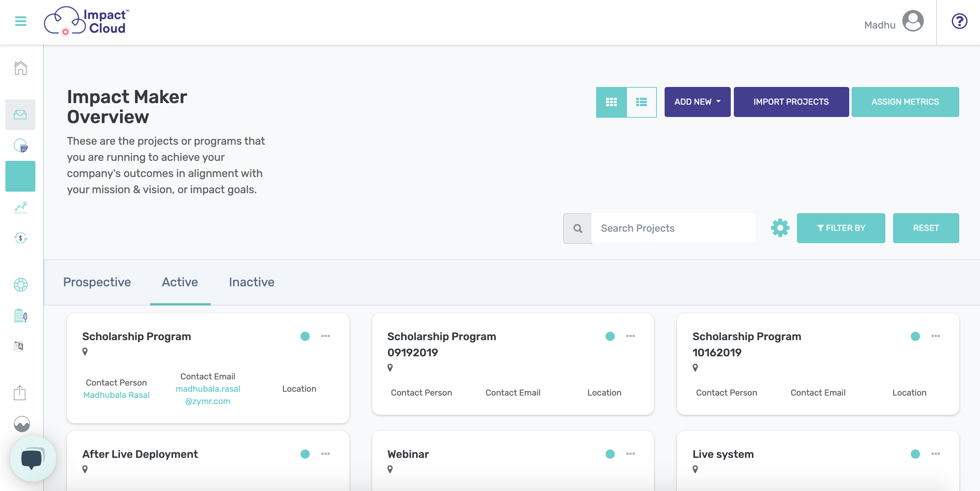Click Contact Person label on Scholarship Program 09192019
Screen dimensions: 980x491
coord(421,392)
